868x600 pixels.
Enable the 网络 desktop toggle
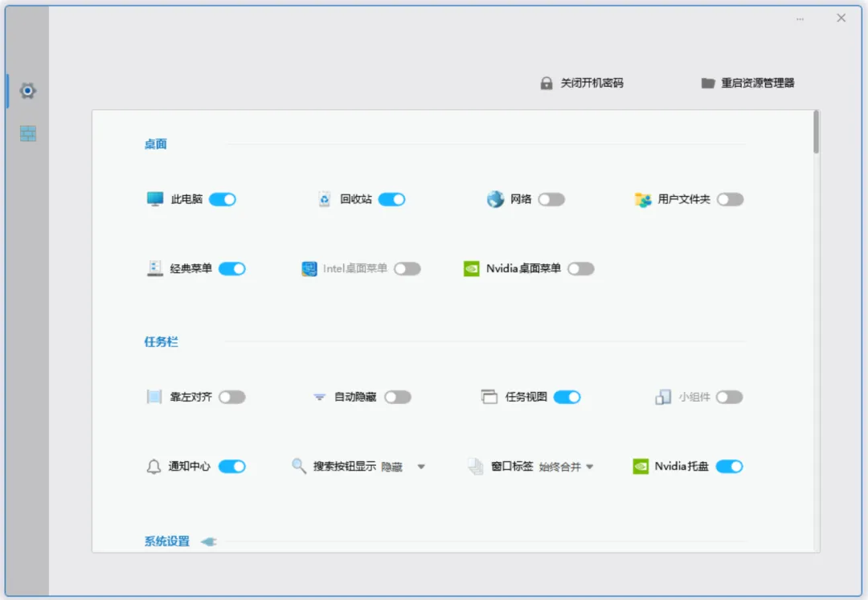pyautogui.click(x=550, y=198)
